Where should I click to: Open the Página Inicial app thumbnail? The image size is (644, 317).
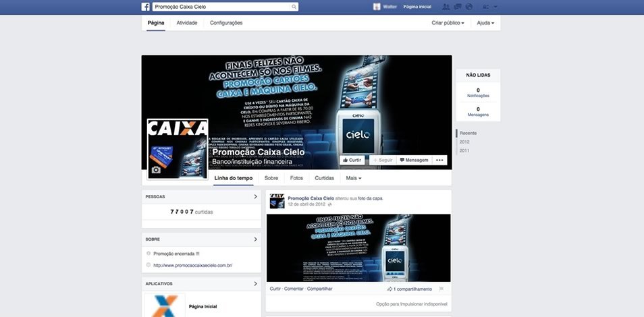coord(164,305)
